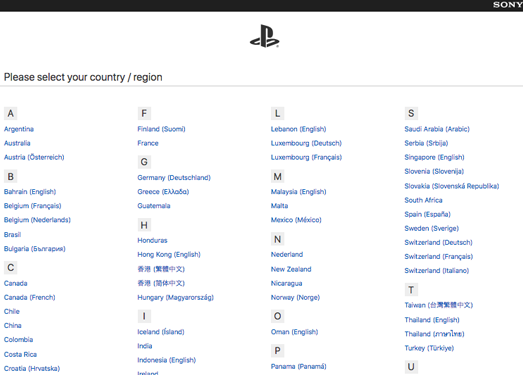Choose India from the list
Screen dimensions: 523x375
coord(145,346)
